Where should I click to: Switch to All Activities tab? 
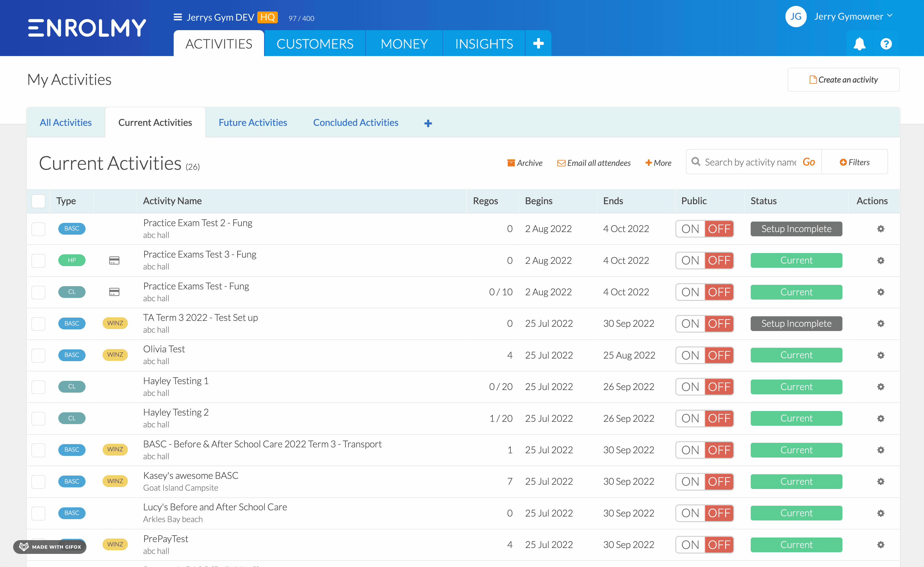(x=66, y=123)
